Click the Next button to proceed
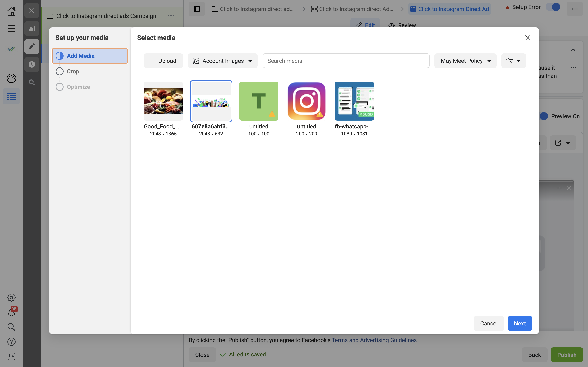Image resolution: width=588 pixels, height=367 pixels. point(520,323)
